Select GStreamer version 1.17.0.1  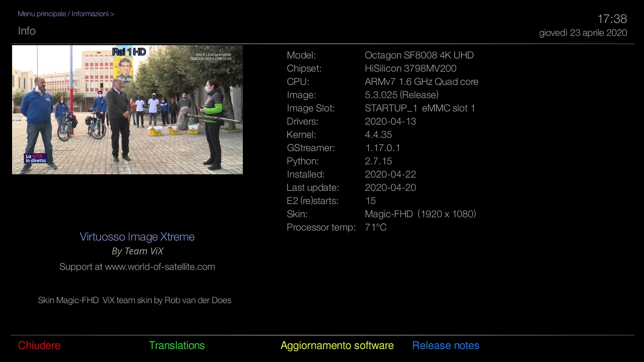pos(383,148)
